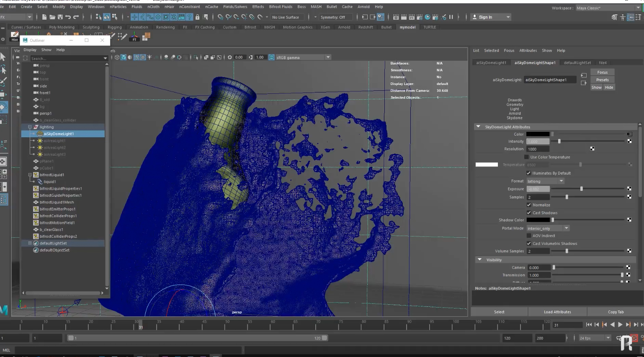Click the Undo arrow icon

click(x=68, y=17)
